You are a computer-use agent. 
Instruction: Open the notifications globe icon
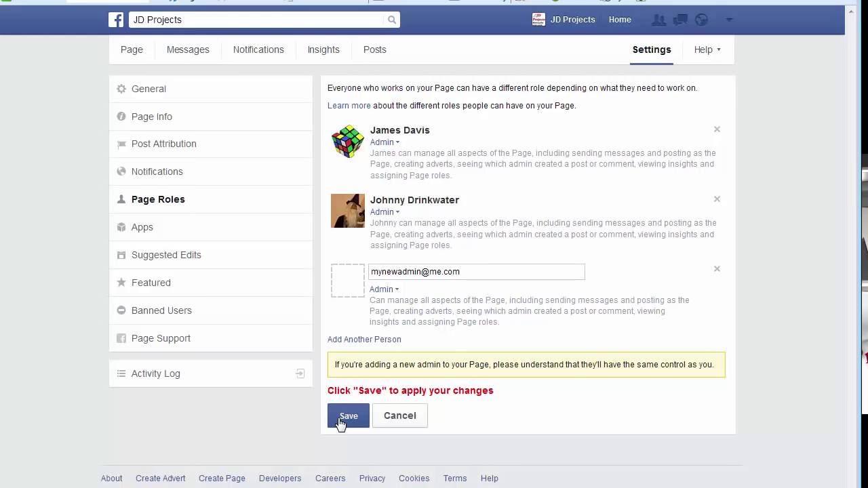pyautogui.click(x=702, y=20)
